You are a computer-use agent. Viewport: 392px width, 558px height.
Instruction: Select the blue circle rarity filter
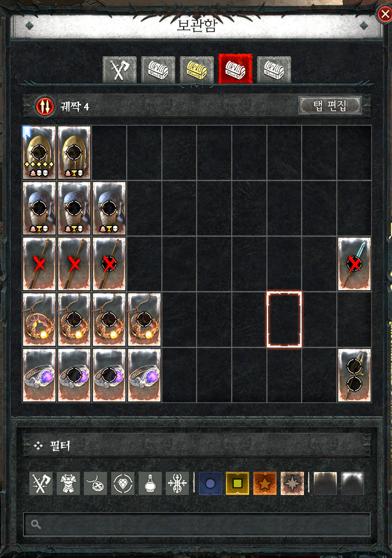[211, 483]
